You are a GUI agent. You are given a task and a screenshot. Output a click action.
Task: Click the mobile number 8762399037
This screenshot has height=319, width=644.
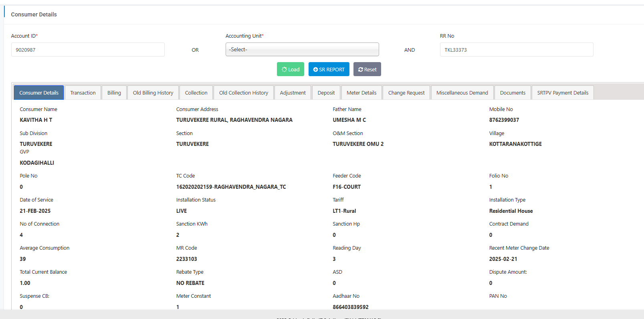[504, 120]
